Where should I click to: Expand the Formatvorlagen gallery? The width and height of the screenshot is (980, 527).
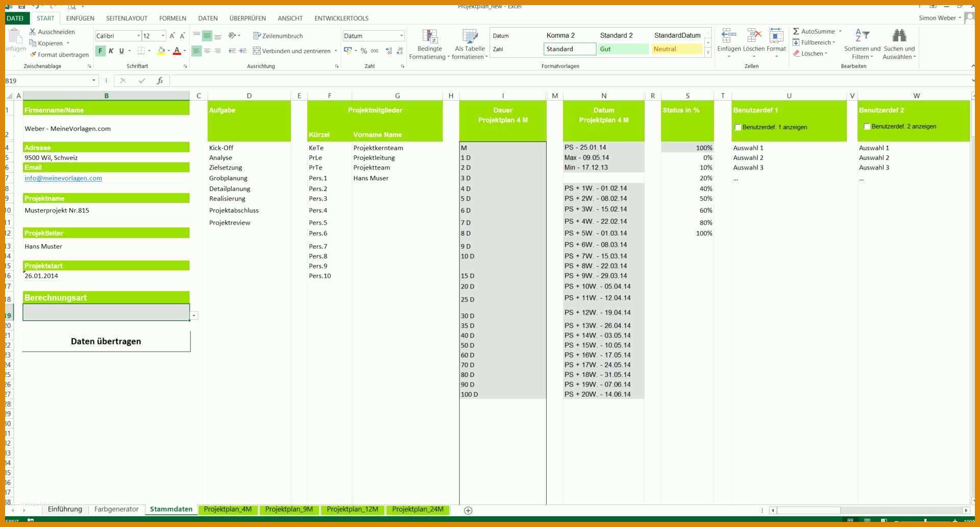click(x=708, y=53)
